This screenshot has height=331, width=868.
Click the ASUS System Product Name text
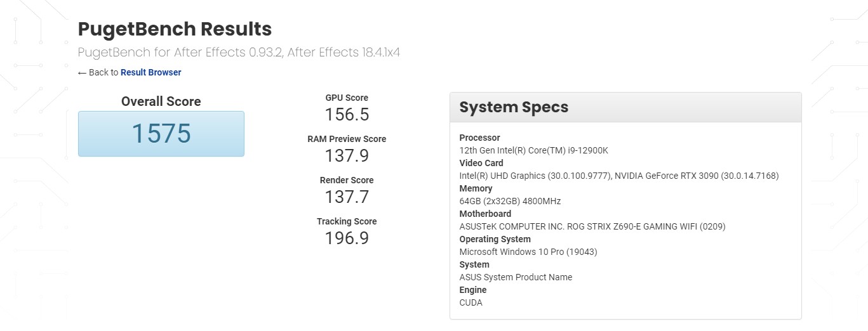[516, 277]
